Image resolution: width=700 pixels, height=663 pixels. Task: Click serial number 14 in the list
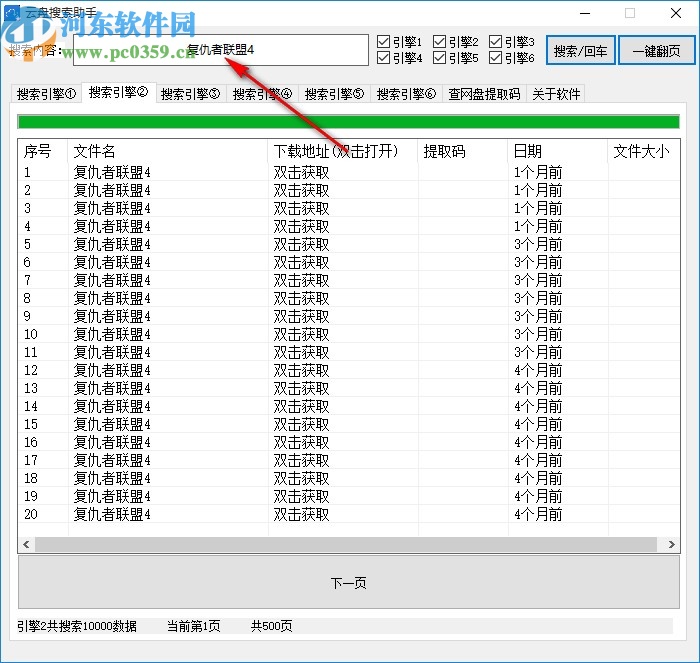(31, 406)
